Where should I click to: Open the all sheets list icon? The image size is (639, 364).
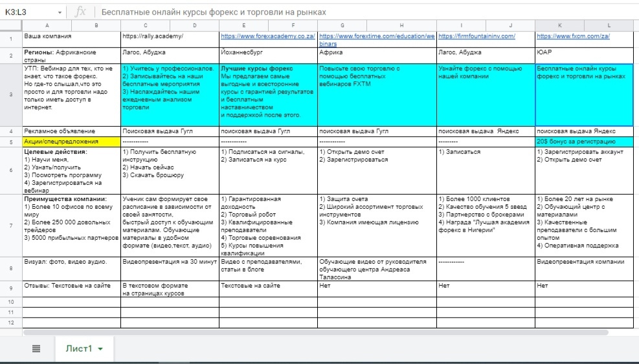coord(36,348)
